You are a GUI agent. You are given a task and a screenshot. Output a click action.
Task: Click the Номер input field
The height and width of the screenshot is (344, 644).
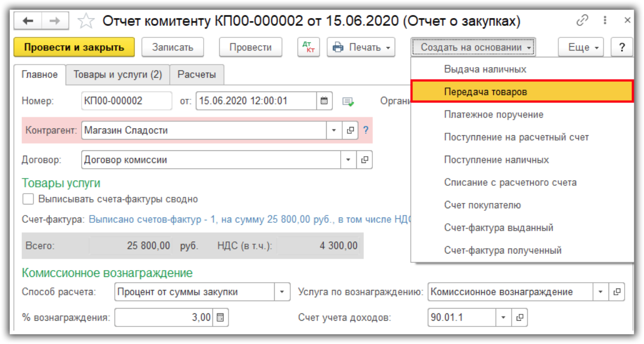[x=126, y=101]
